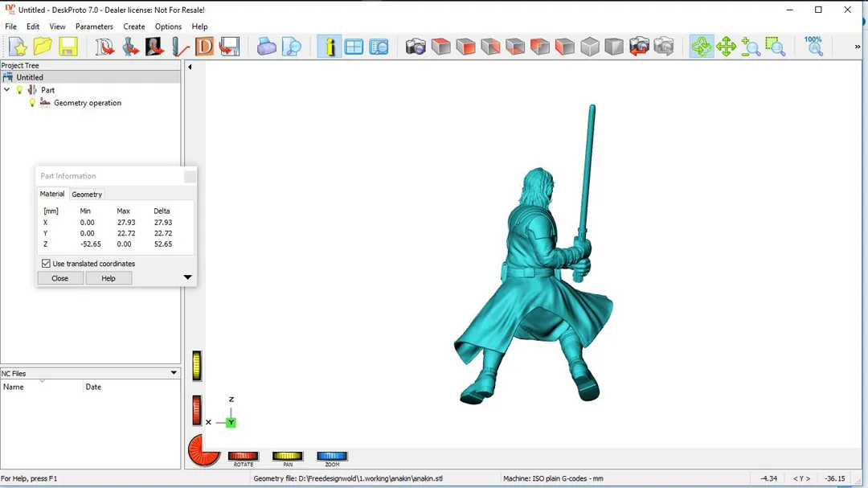Image resolution: width=868 pixels, height=488 pixels.
Task: Activate the green mouse rotation icon
Action: 702,47
